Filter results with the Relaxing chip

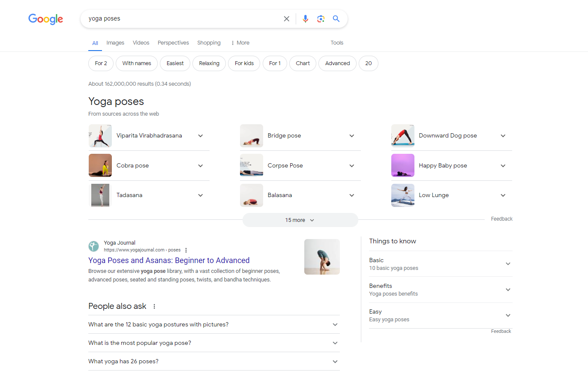coord(209,63)
